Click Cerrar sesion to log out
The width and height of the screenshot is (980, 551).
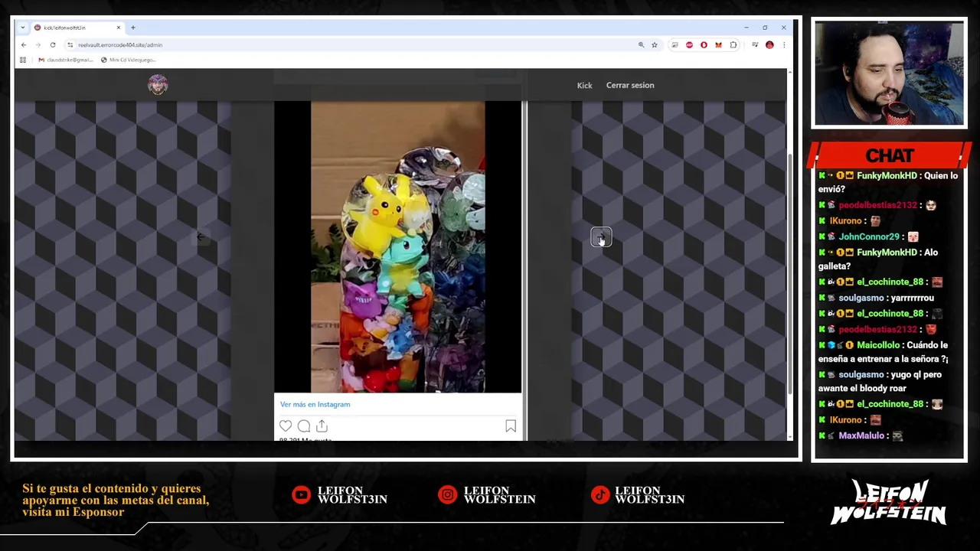point(630,85)
